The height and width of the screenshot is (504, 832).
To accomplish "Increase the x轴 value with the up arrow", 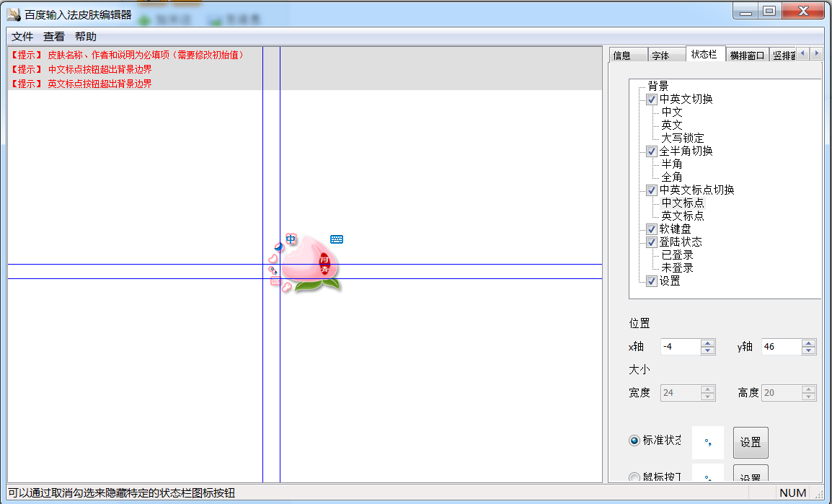I will click(x=707, y=343).
